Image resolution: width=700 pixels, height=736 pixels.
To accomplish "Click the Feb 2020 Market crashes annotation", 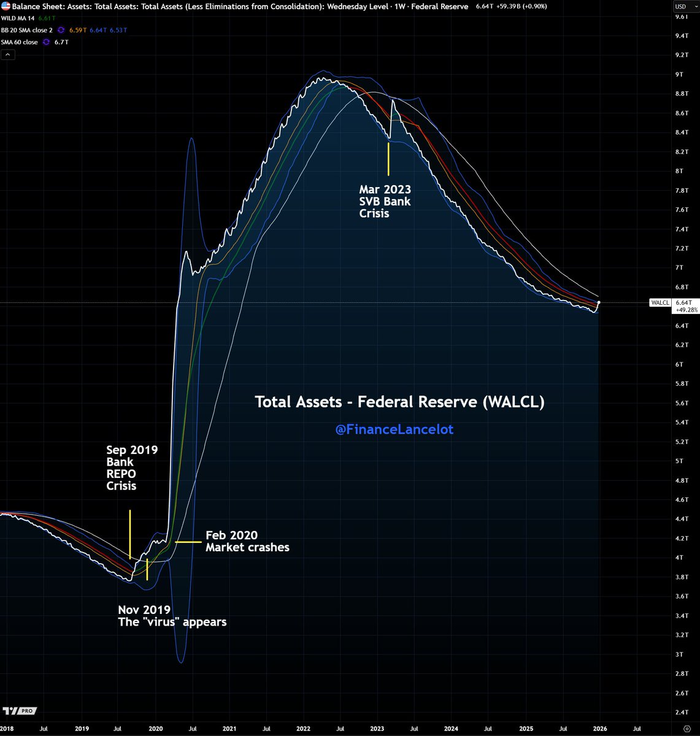I will click(247, 542).
